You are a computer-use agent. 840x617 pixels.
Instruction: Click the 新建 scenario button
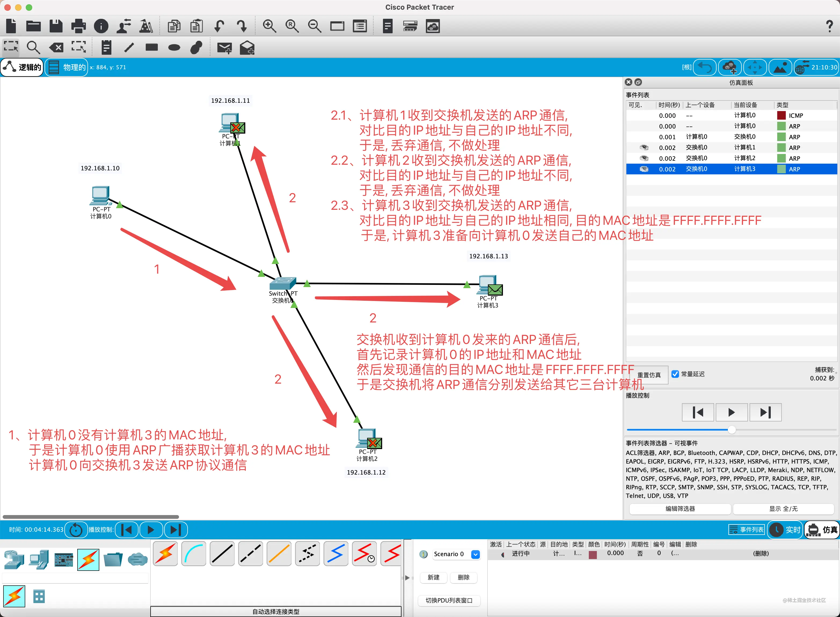[433, 577]
